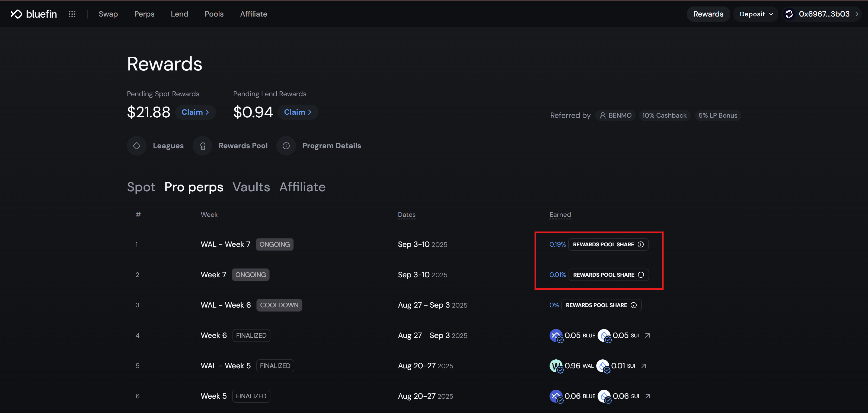Viewport: 868px width, 413px height.
Task: Open external link arrow for Week 6 row
Action: [x=647, y=335]
